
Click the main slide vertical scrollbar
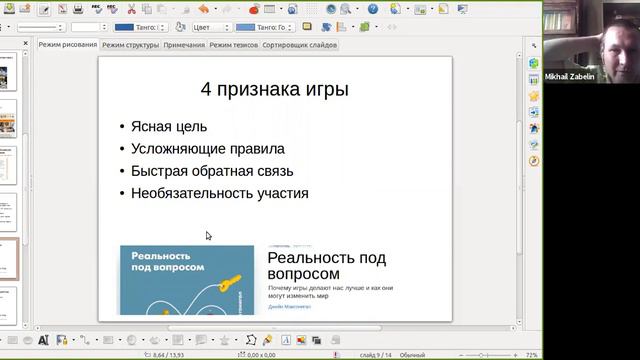[519, 188]
